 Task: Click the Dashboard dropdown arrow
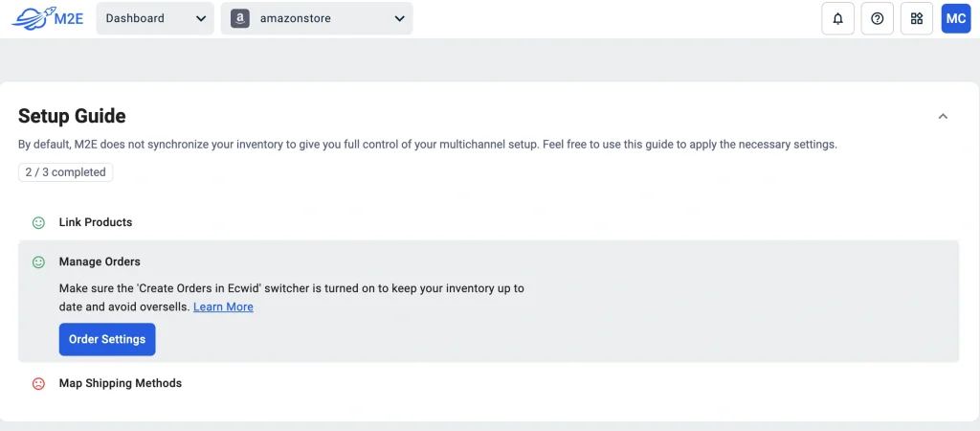coord(200,18)
